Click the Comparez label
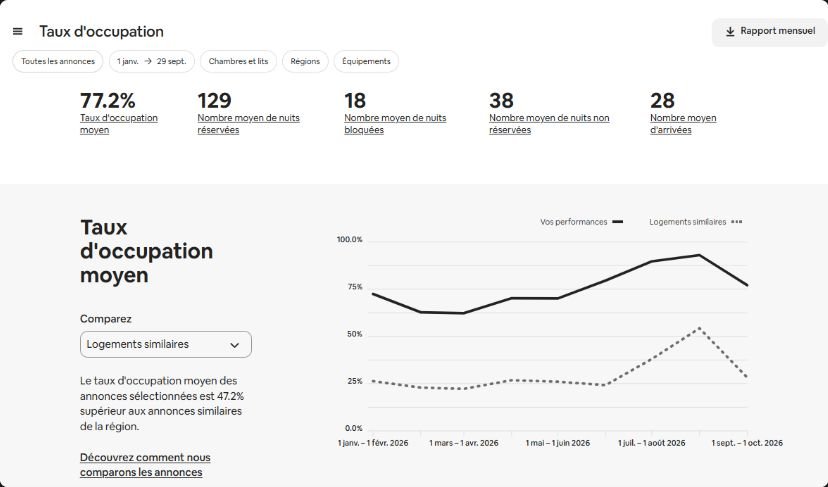 pos(106,319)
